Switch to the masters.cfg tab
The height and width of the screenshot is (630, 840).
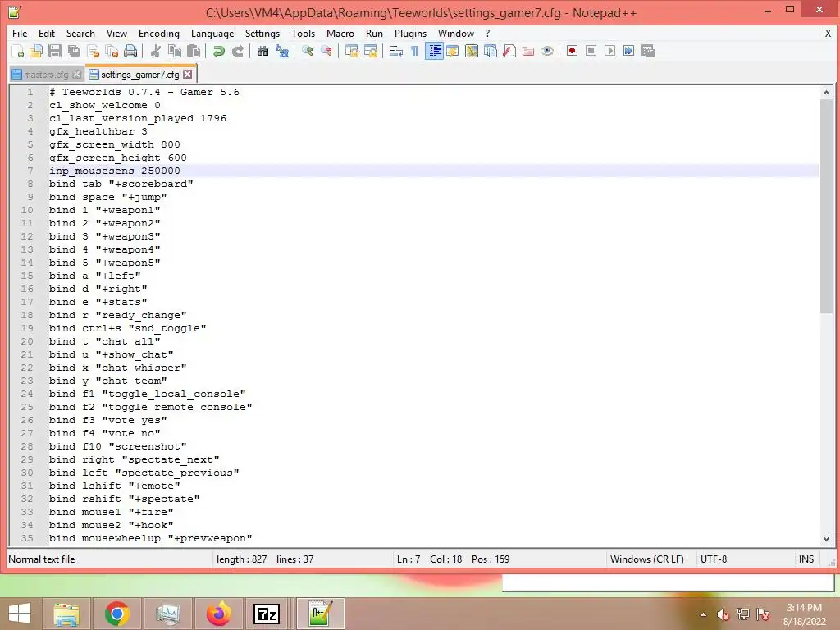coord(46,75)
